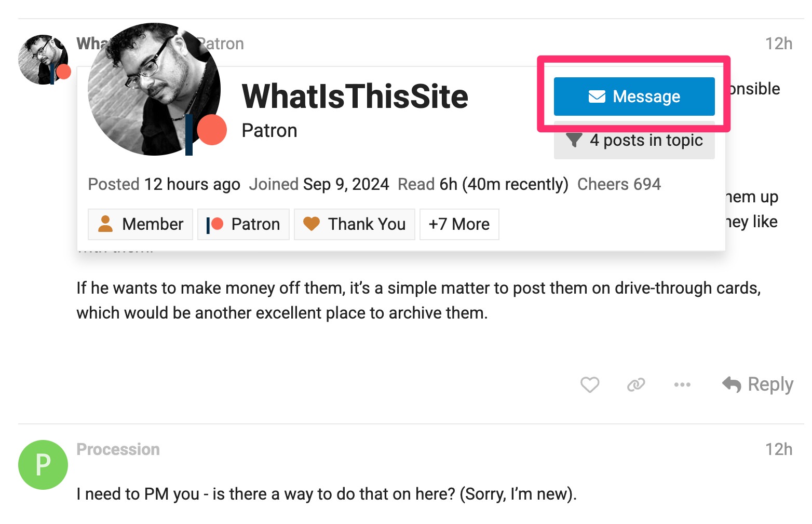Click the small WhatIsThisSite post avatar
The image size is (812, 524).
(42, 59)
